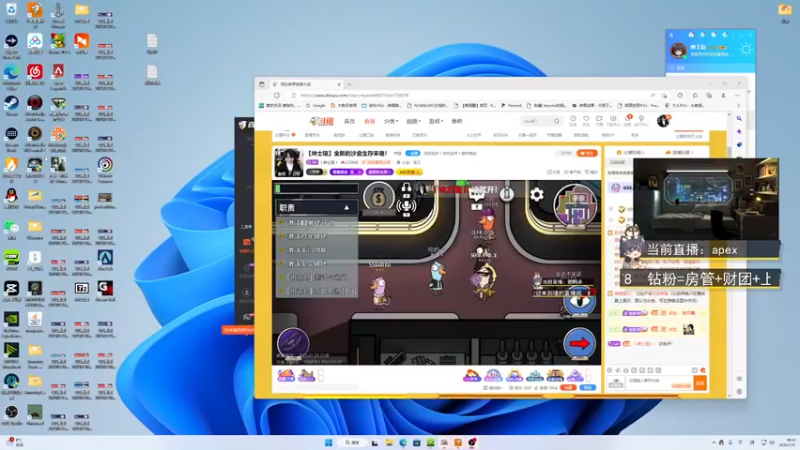Open a new browser tab
The image size is (800, 450).
pos(349,84)
